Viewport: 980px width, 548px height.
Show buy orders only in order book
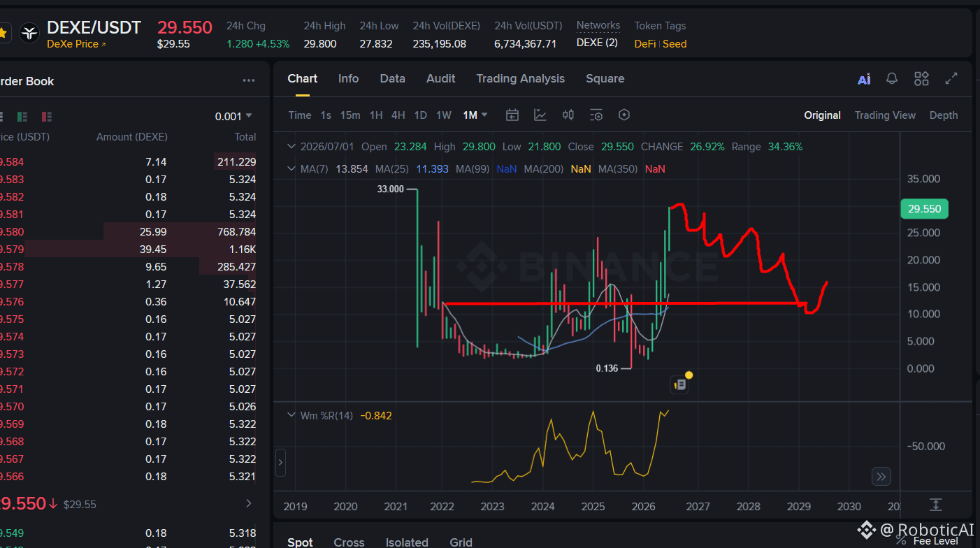tap(22, 116)
